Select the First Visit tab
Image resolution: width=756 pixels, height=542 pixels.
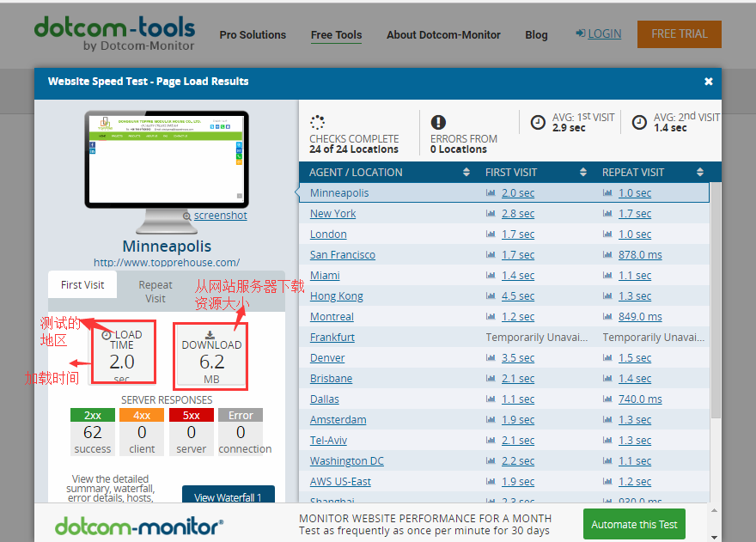point(82,285)
